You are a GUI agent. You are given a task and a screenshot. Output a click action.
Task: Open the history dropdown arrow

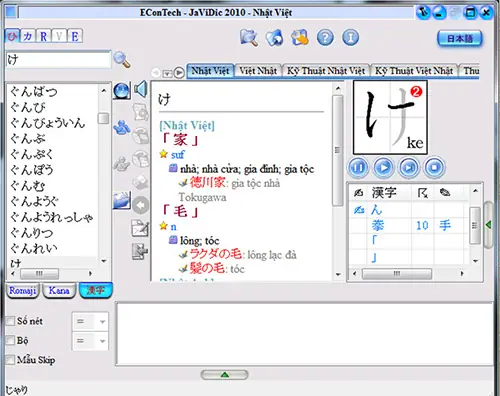pyautogui.click(x=167, y=73)
